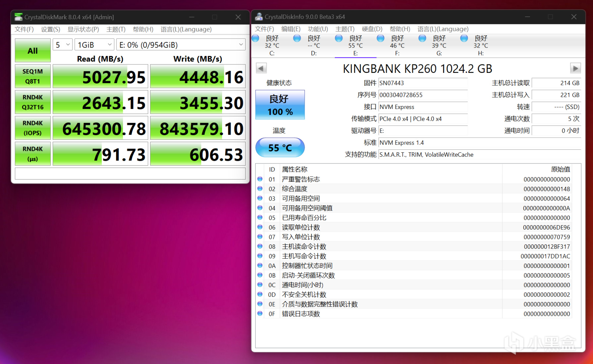This screenshot has height=364, width=593.
Task: Click the 主机总计写入 value 221 GB
Action: [557, 95]
